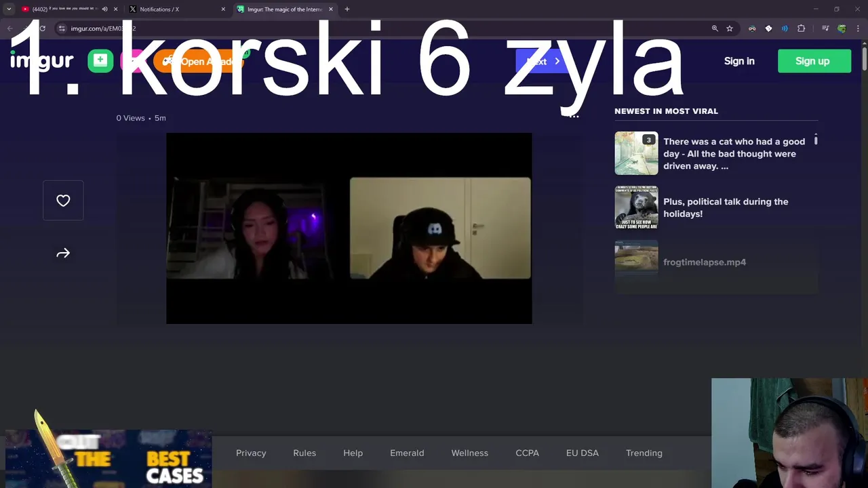The width and height of the screenshot is (868, 488).
Task: Open the Wellness footer link
Action: point(470,453)
